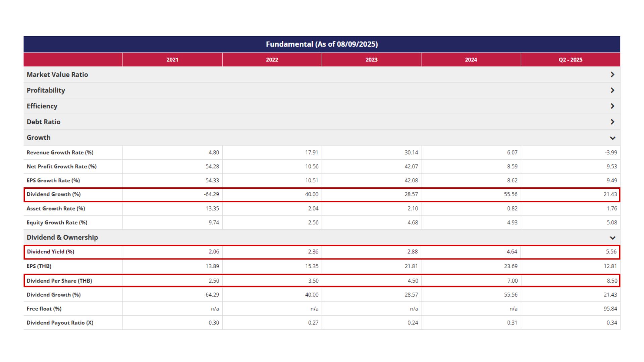Click the 2023 column header
This screenshot has width=644, height=362.
(x=371, y=60)
